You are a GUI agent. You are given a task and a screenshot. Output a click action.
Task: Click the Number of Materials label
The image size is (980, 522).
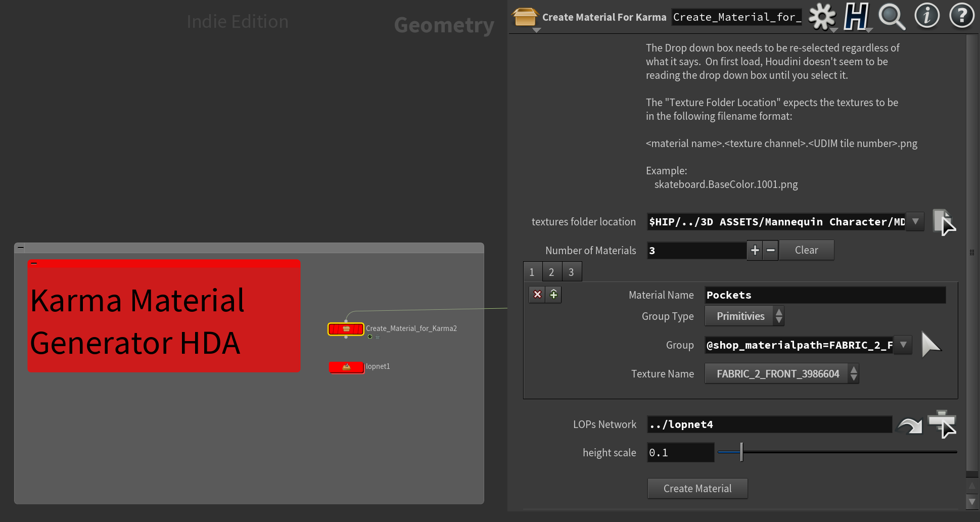pos(591,251)
